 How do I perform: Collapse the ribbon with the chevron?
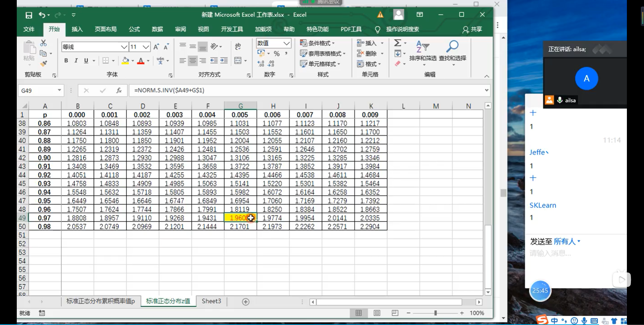click(x=487, y=76)
